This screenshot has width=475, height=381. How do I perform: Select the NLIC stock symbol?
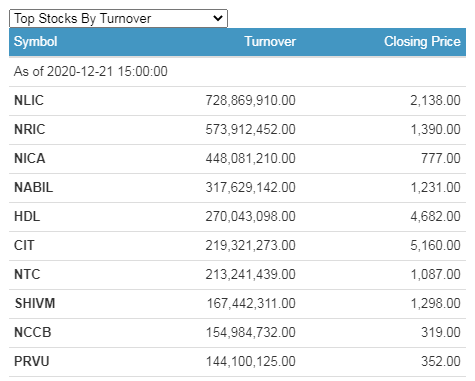[x=29, y=100]
